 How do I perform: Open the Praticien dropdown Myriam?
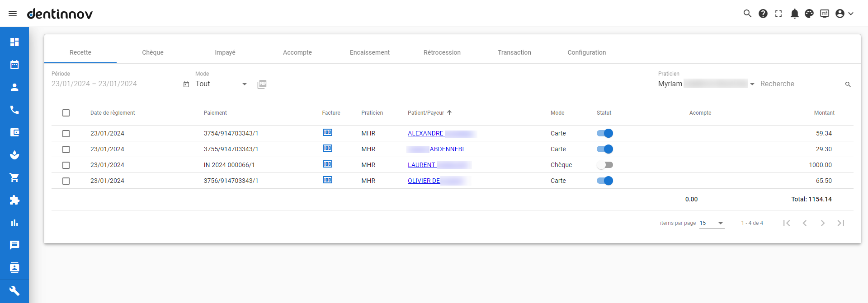(x=707, y=84)
